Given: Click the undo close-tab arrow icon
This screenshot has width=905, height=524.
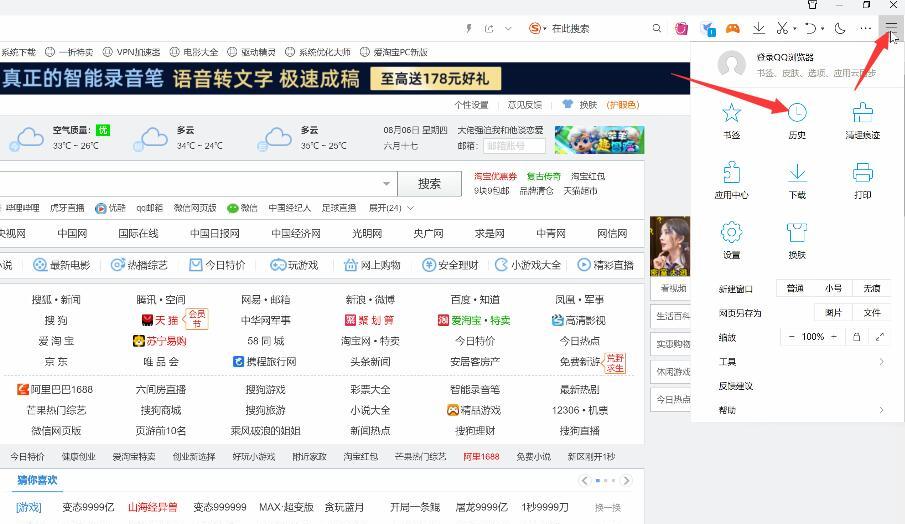Looking at the screenshot, I should (810, 28).
